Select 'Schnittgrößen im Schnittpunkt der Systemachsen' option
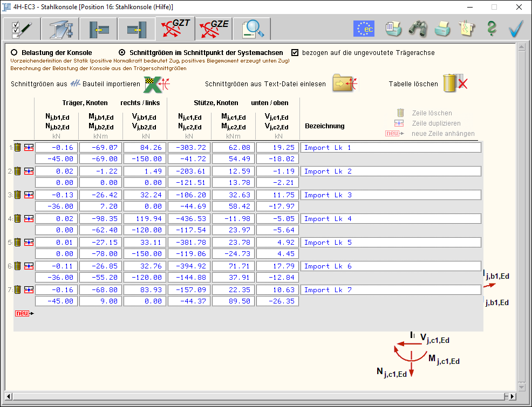The width and height of the screenshot is (532, 407). [122, 53]
